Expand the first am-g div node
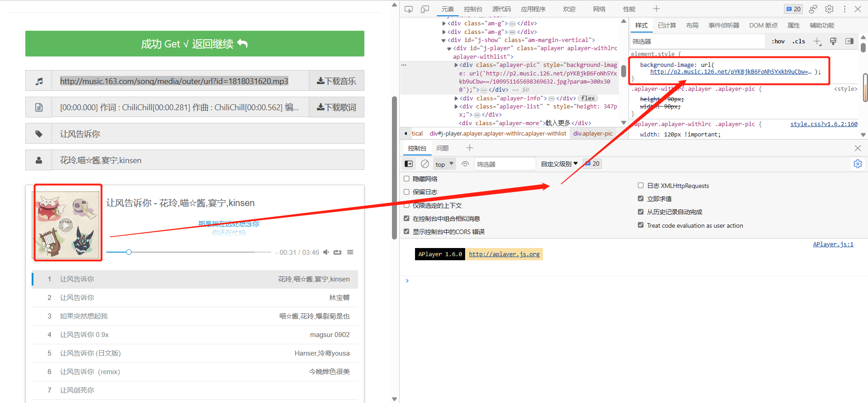This screenshot has width=868, height=403. click(444, 23)
